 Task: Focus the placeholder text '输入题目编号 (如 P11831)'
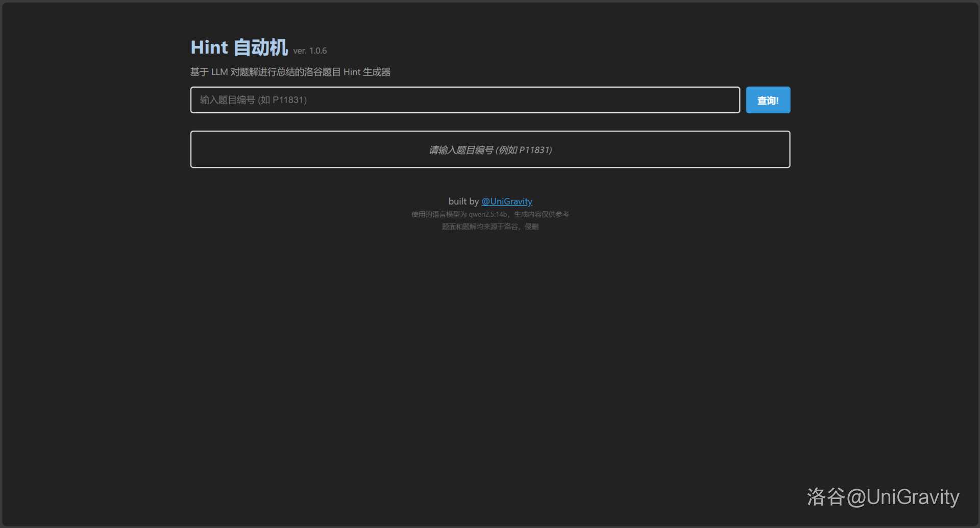point(253,100)
